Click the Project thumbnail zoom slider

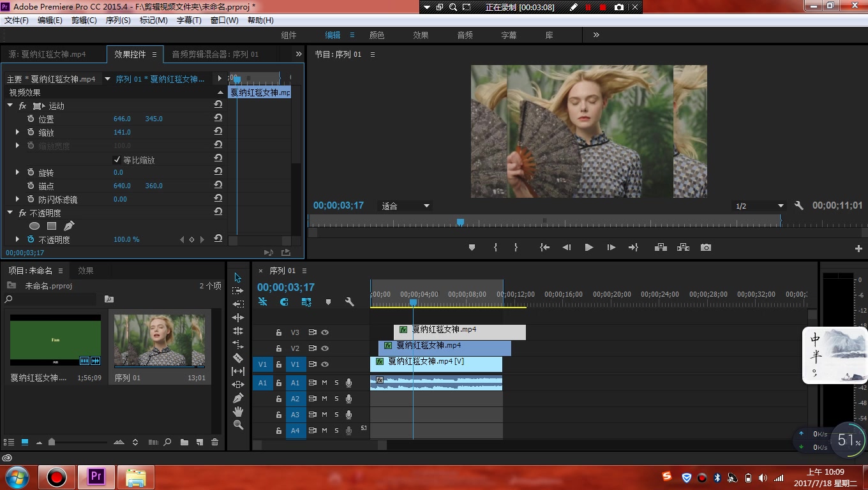coord(52,442)
